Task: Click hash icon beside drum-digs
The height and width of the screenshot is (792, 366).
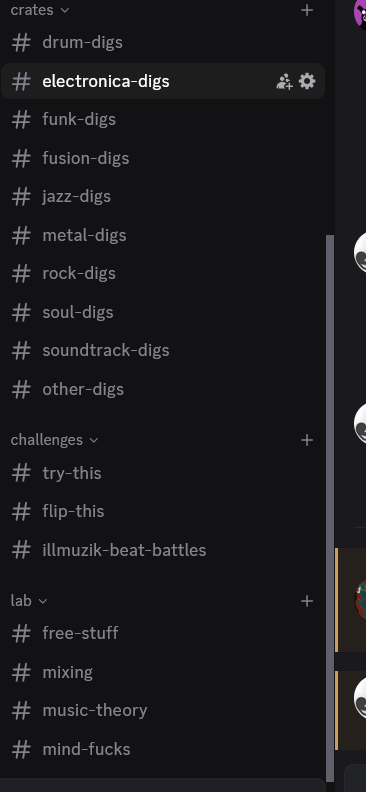Action: [21, 42]
